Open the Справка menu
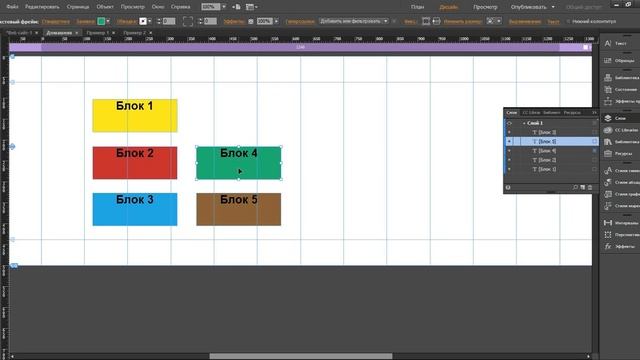 180,7
